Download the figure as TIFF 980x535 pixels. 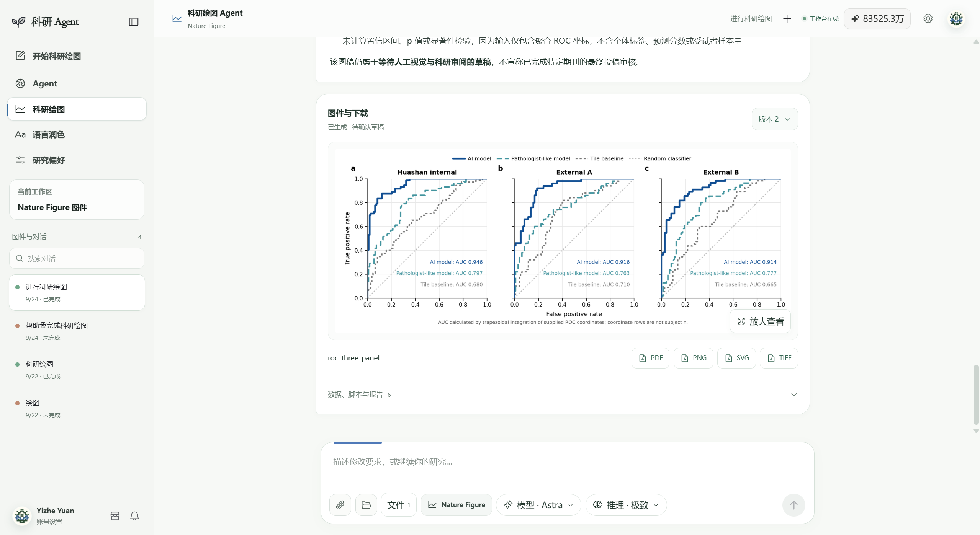779,358
